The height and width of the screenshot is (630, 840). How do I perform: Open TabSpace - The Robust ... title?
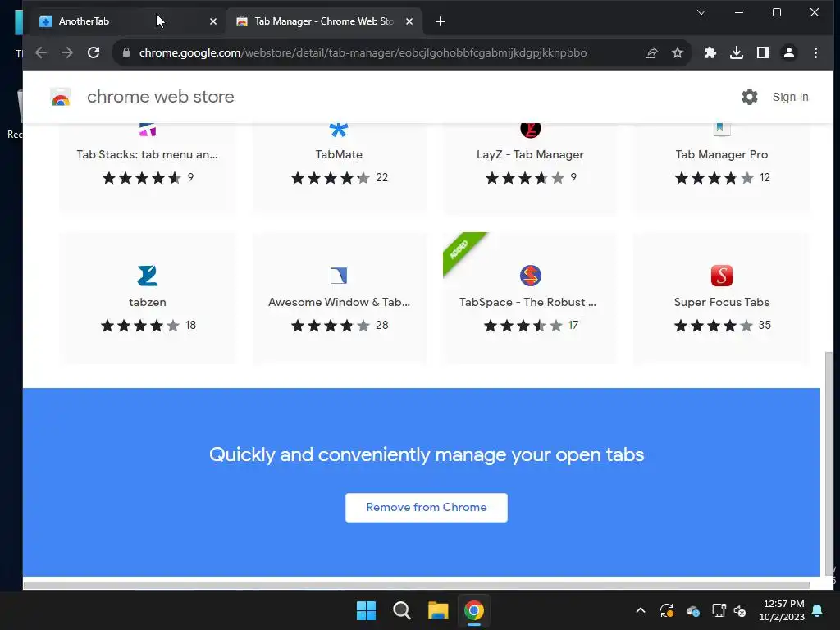point(527,302)
